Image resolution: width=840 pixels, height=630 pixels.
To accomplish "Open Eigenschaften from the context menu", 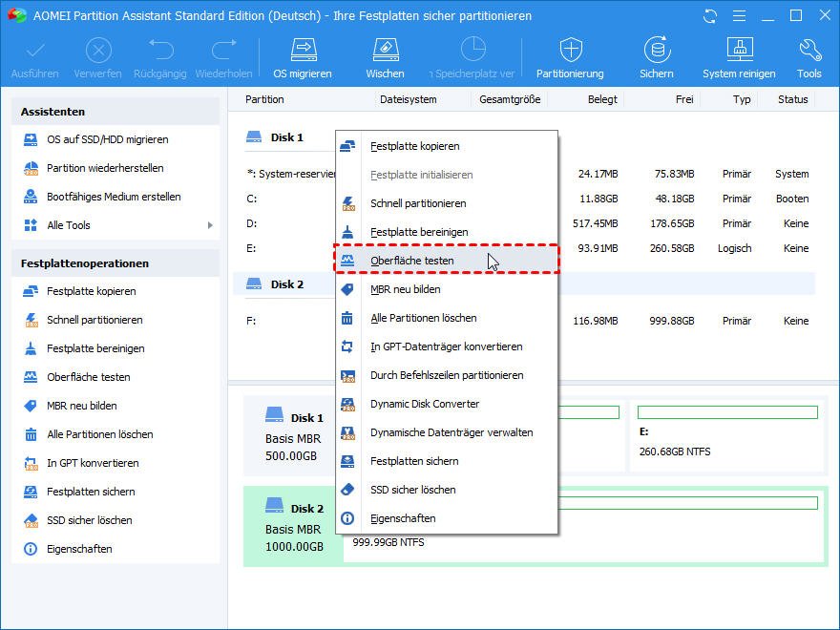I will [x=447, y=518].
